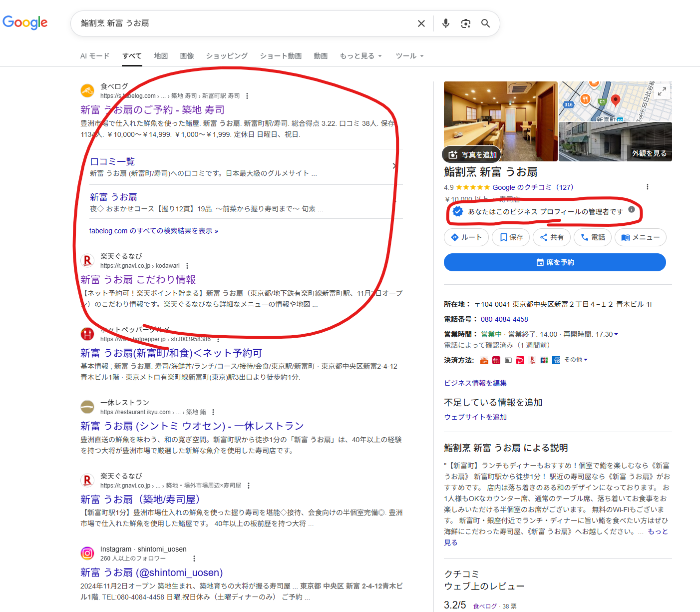Click the info icon next to profile manager note
700x612 pixels.
click(x=632, y=211)
